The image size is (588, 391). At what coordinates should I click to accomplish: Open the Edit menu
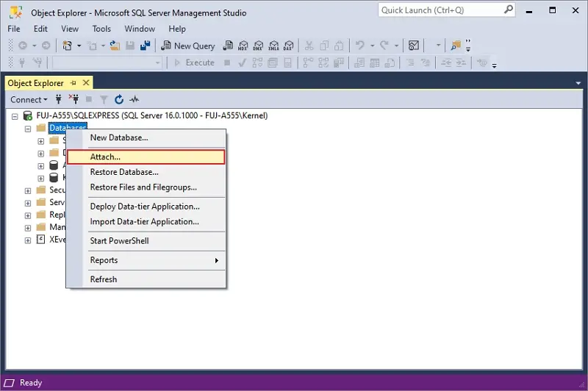[x=40, y=29]
